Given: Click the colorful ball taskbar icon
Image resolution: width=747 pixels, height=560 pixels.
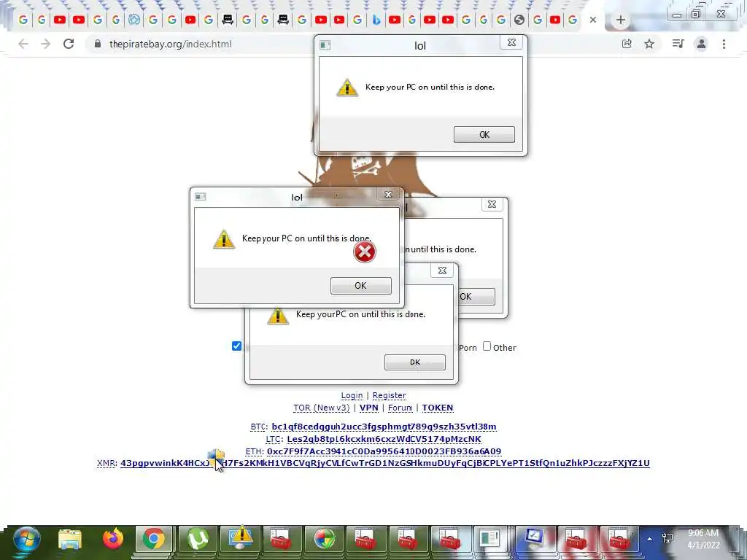Looking at the screenshot, I should (325, 540).
